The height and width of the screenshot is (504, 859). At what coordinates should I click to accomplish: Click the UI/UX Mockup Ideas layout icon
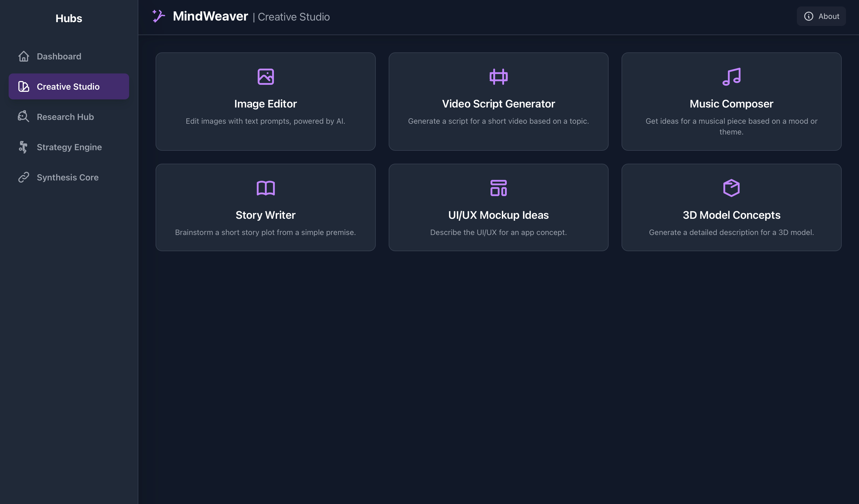coord(498,187)
